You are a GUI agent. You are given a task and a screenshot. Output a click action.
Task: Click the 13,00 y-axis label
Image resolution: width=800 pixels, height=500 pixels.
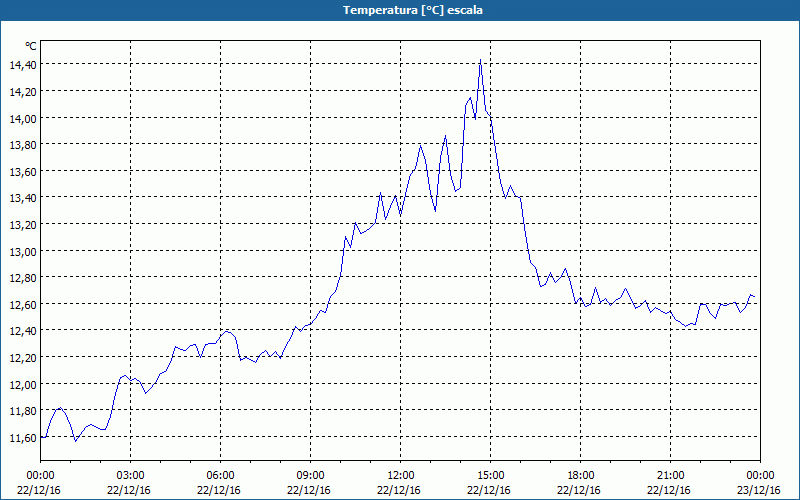[22, 252]
